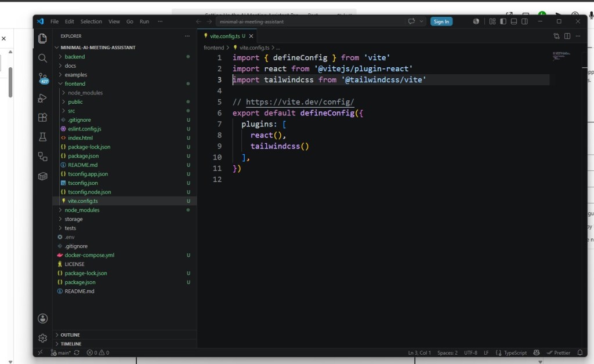The width and height of the screenshot is (594, 364).
Task: Click the errors and warnings indicator
Action: [x=97, y=352]
